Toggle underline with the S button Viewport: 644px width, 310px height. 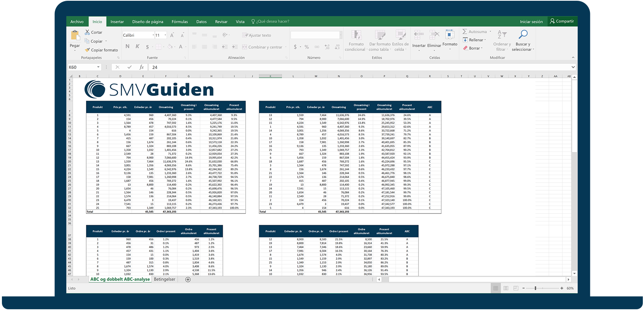(x=147, y=47)
